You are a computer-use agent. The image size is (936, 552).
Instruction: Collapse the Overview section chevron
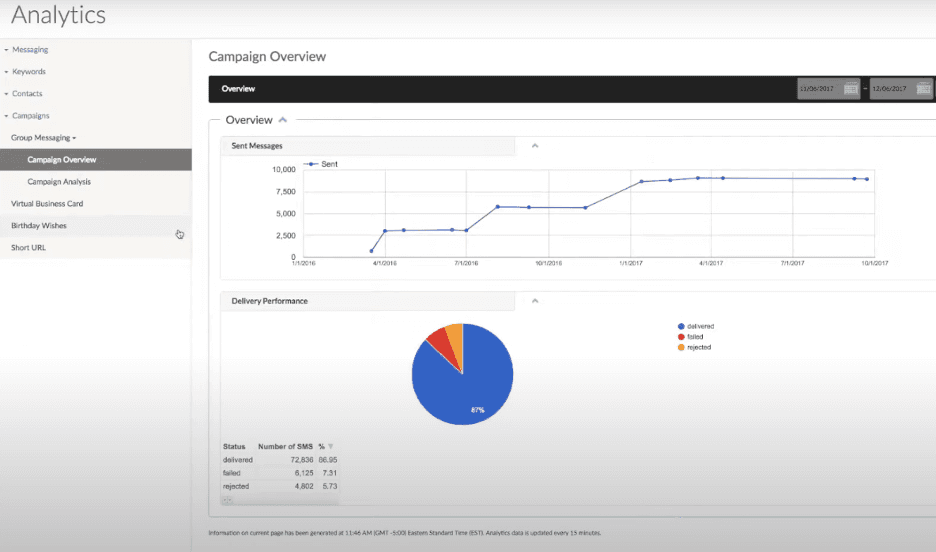(x=283, y=120)
